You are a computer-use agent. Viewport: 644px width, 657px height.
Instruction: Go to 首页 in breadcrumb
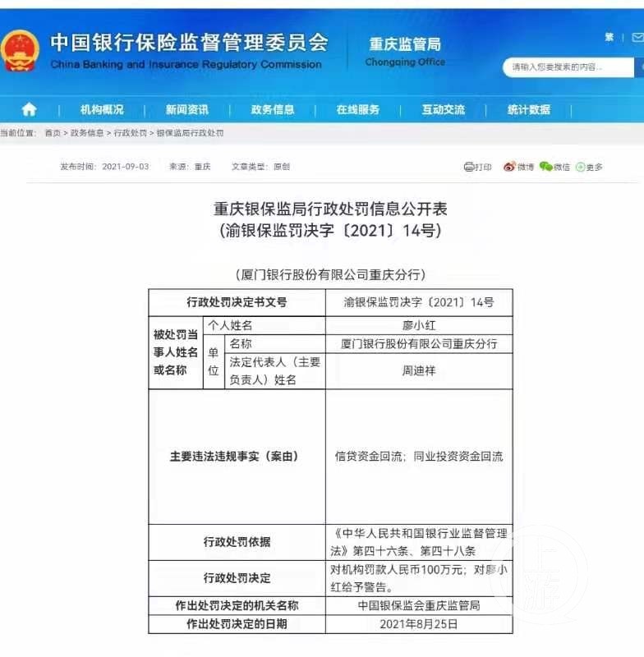click(x=53, y=133)
